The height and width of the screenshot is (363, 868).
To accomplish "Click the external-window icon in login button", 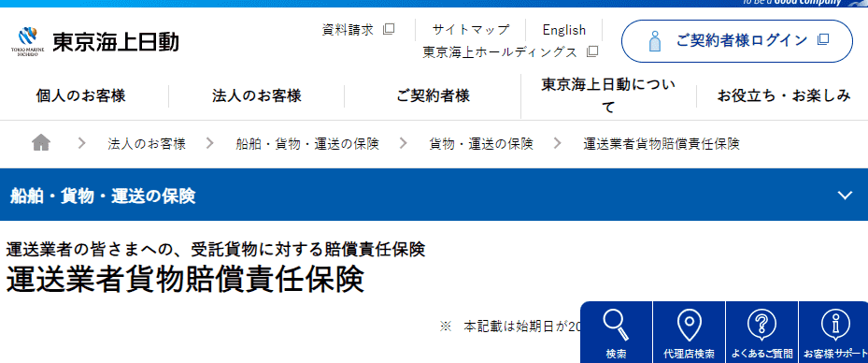I will [x=823, y=40].
